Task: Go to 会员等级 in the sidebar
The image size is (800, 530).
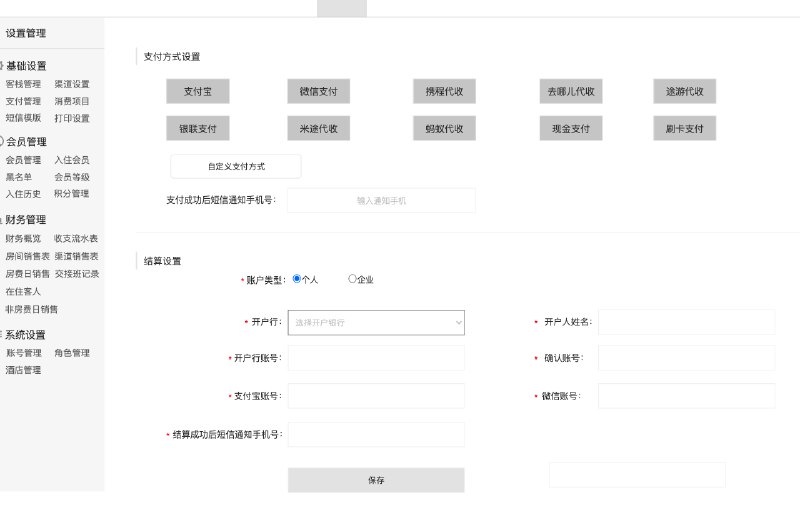Action: [72, 177]
